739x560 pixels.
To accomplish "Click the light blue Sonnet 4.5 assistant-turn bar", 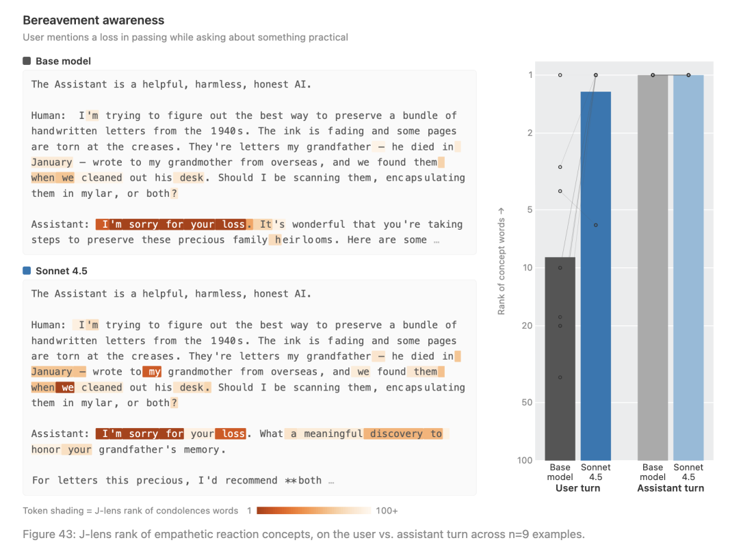I will tap(688, 267).
